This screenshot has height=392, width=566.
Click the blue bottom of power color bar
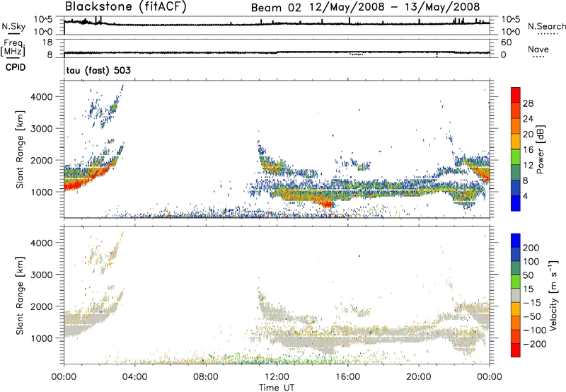click(516, 203)
